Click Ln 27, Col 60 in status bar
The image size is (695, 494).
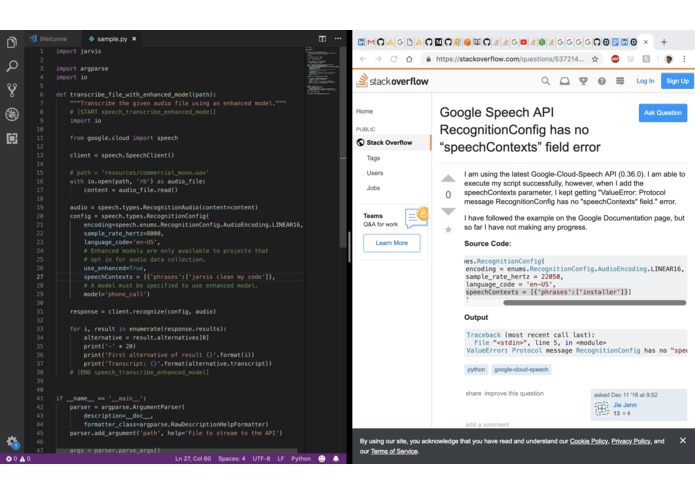point(193,459)
